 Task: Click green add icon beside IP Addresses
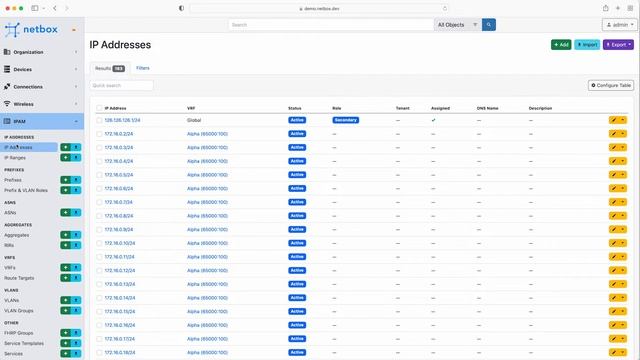[x=65, y=147]
